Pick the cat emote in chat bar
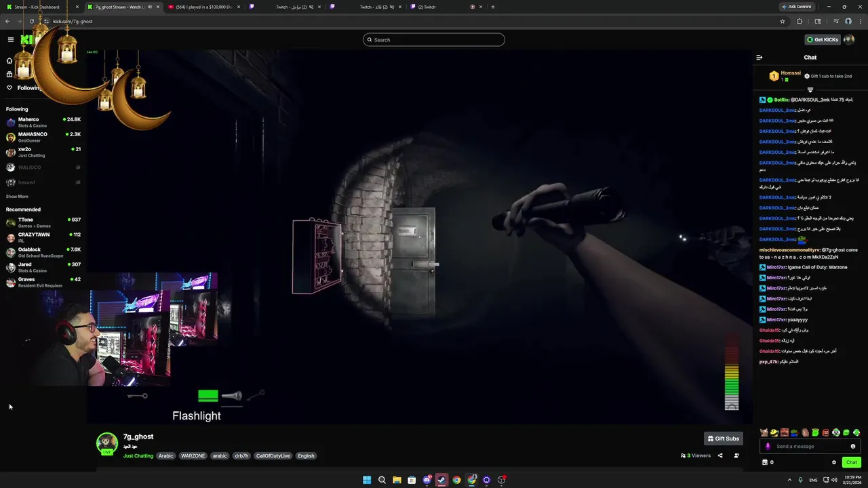Viewport: 868px width, 488px height. 764,432
